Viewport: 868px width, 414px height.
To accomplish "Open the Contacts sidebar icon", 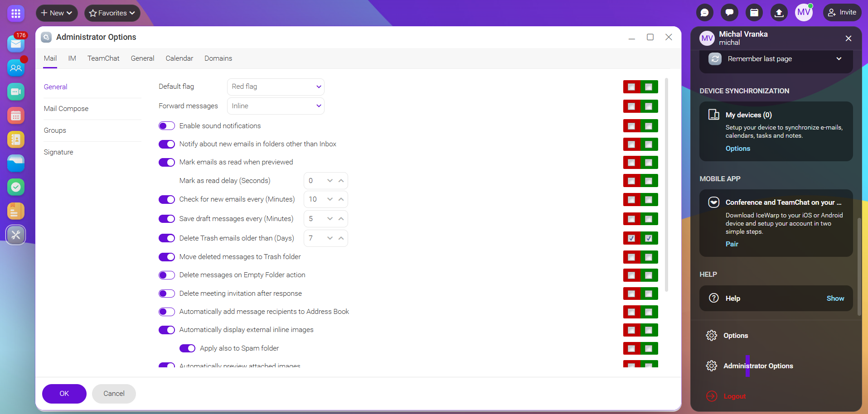I will 16,68.
